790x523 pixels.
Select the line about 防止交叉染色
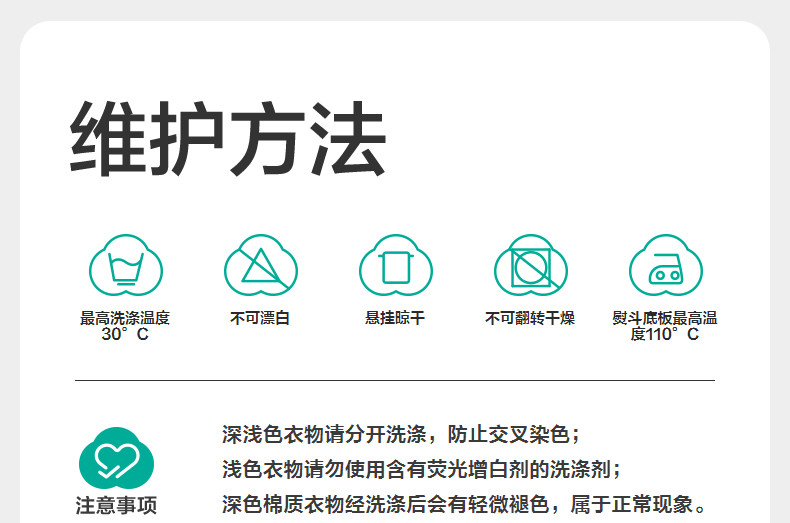(401, 435)
